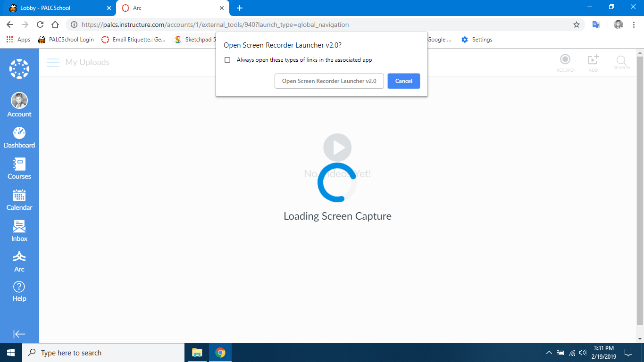Open Chrome profile avatar
Viewport: 644px width, 362px height.
619,25
